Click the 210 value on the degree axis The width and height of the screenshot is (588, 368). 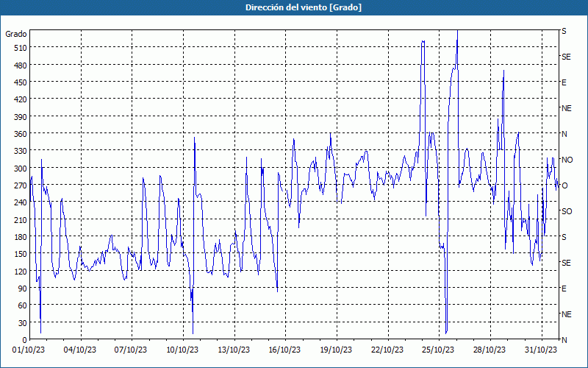21,220
